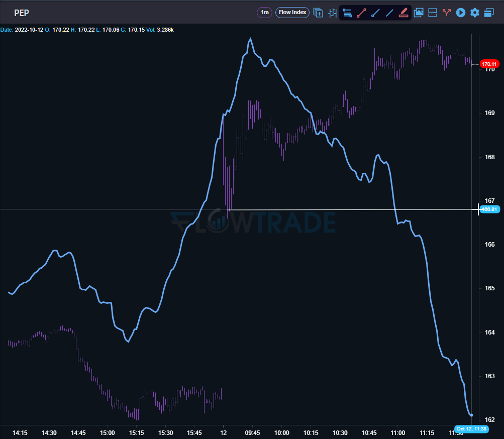
Task: Click the 162 price axis label
Action: point(489,420)
